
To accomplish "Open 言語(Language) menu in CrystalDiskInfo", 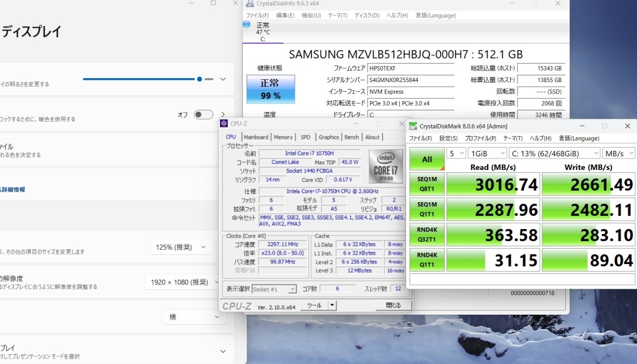I will [x=435, y=16].
